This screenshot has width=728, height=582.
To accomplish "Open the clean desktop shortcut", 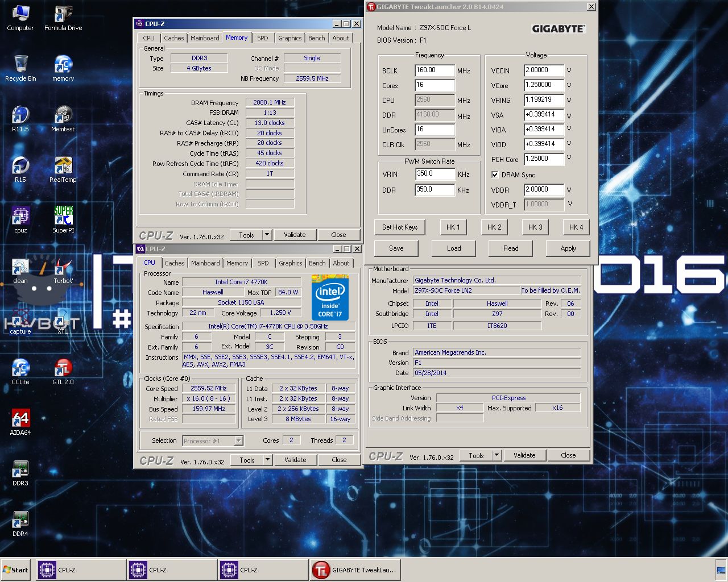I will click(20, 271).
